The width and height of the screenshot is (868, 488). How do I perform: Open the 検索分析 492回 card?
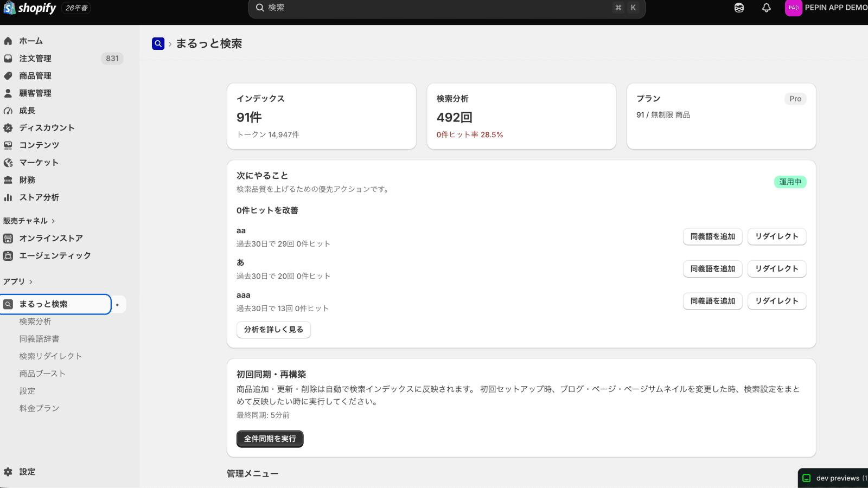click(521, 116)
